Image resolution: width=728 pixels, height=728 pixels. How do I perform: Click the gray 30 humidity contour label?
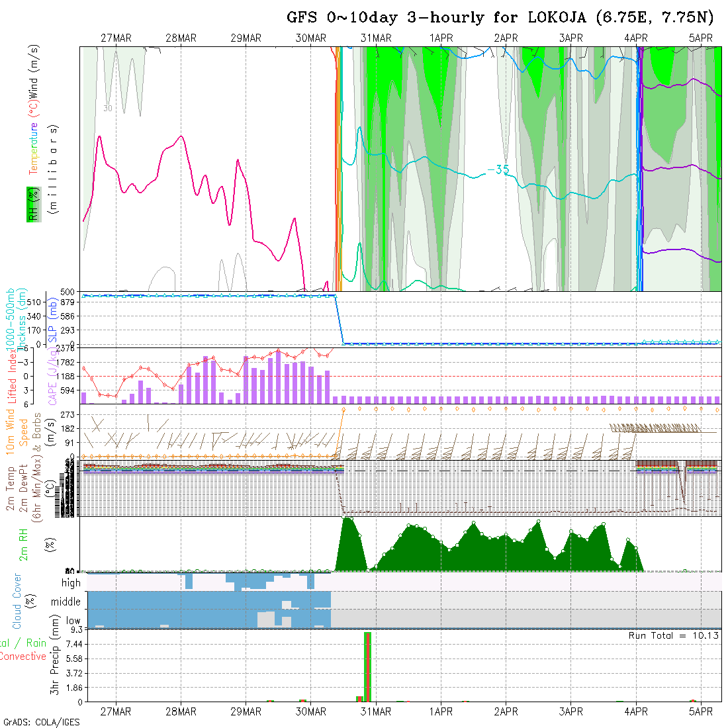(x=107, y=108)
